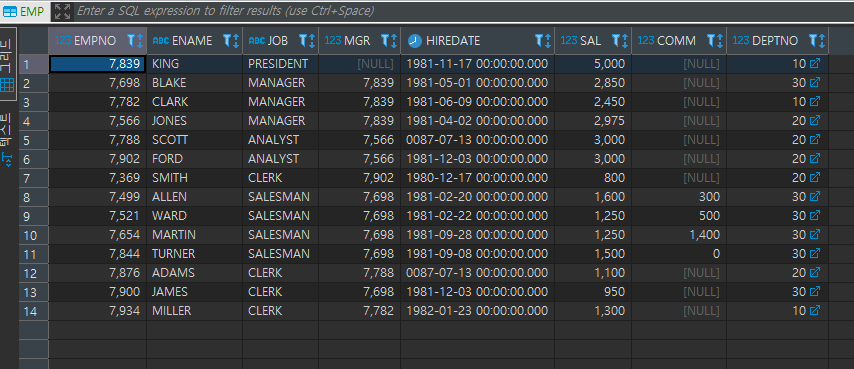Image resolution: width=854 pixels, height=369 pixels.
Task: Open filter/sort icon on HIREDATE column
Action: [x=543, y=40]
